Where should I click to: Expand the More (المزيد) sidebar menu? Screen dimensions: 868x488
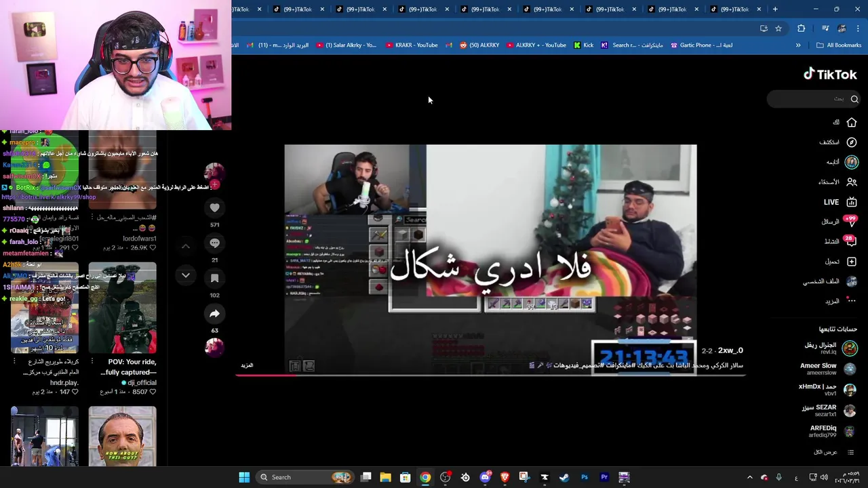coord(841,301)
